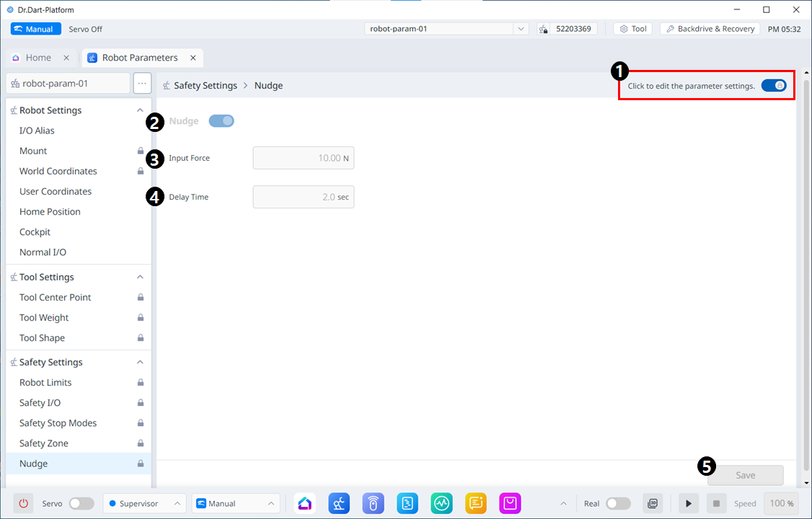Select Safety Zone in the sidebar

click(44, 443)
